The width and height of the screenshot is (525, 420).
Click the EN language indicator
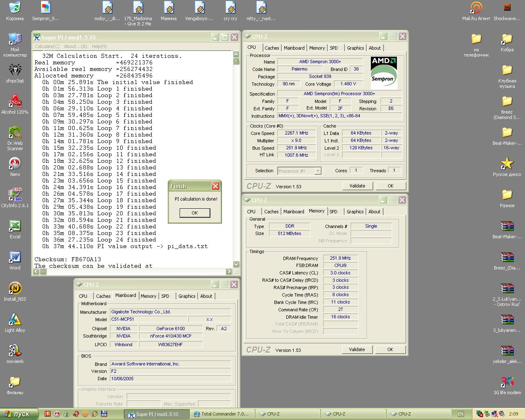461,414
